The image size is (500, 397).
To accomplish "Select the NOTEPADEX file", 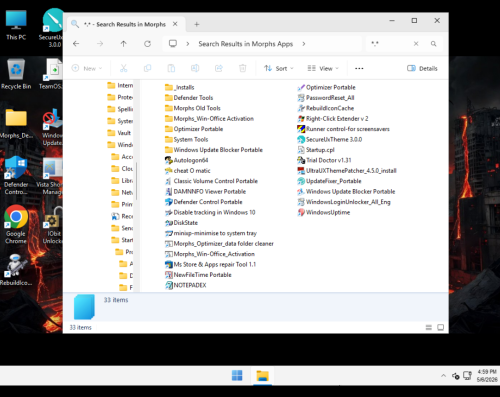I will click(x=186, y=285).
